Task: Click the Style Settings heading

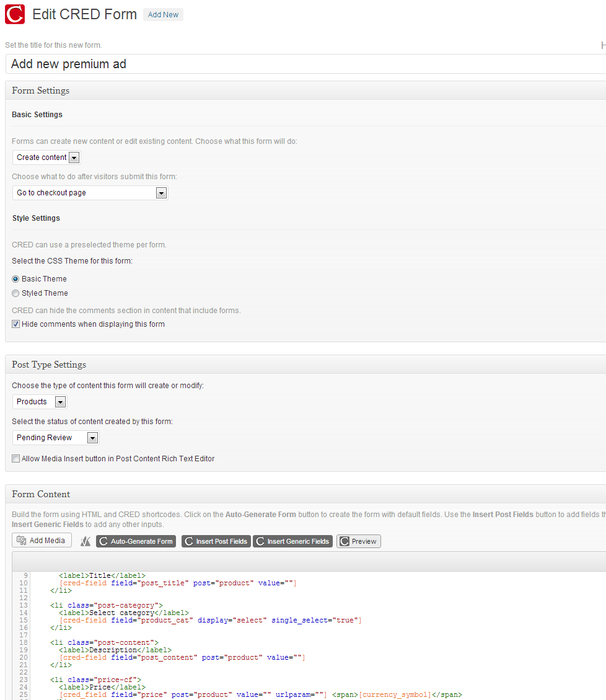Action: (36, 218)
